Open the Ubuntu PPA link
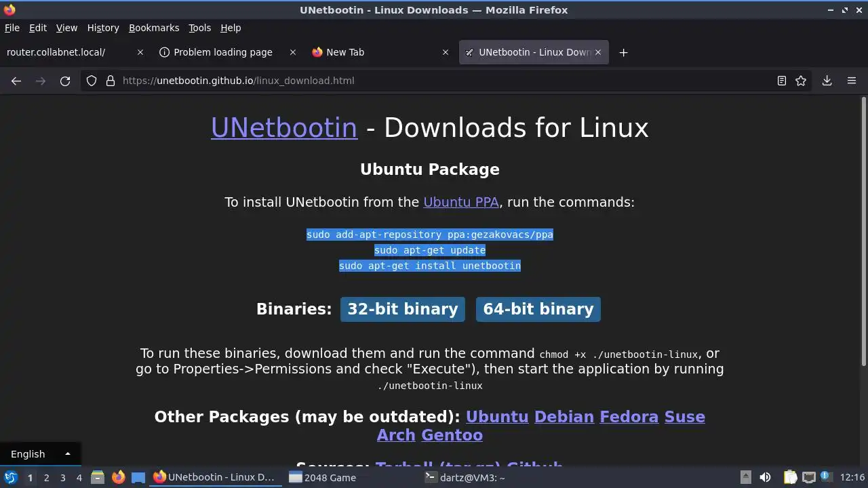Image resolution: width=868 pixels, height=488 pixels. 461,202
